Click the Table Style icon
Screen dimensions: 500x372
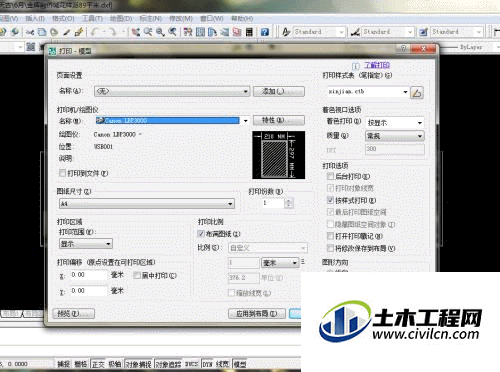click(x=423, y=32)
